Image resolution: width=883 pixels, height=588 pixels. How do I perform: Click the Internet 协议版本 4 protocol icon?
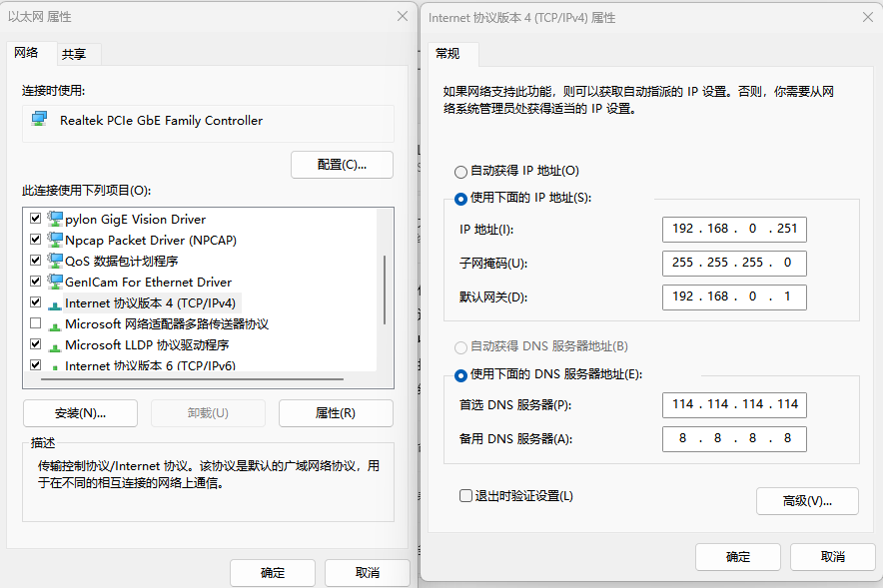55,301
